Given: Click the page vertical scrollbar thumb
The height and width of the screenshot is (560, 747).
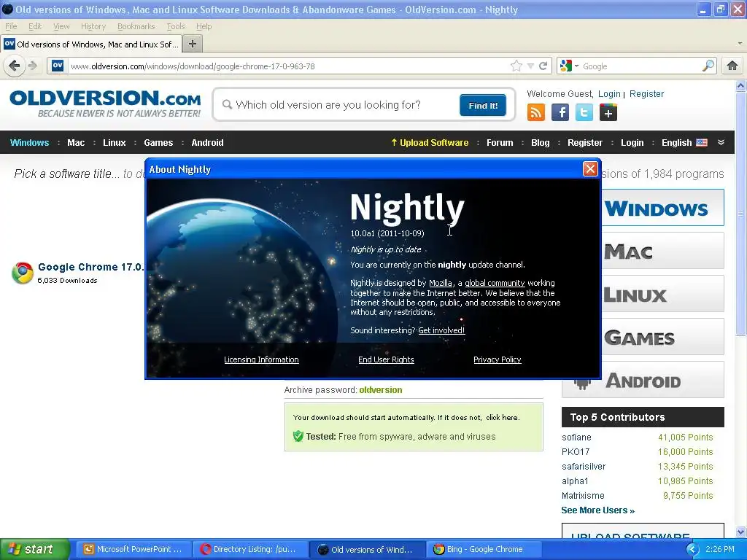Looking at the screenshot, I should tap(740, 213).
